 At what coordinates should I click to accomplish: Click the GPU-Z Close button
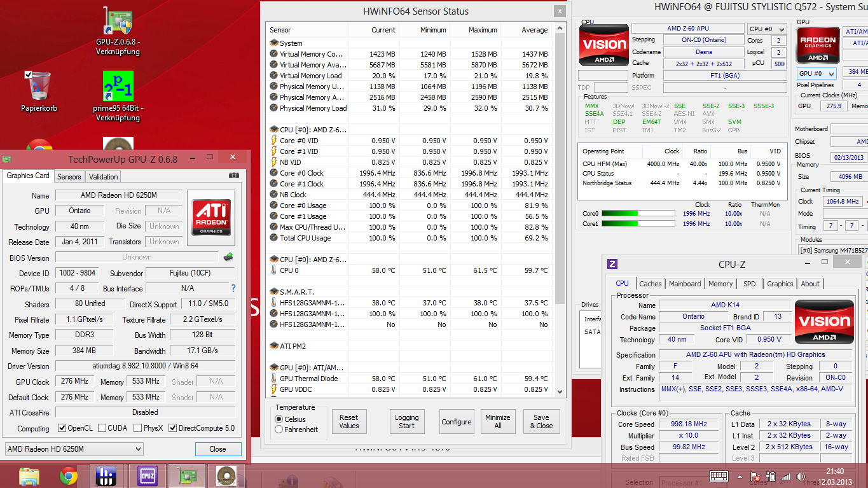click(x=217, y=449)
